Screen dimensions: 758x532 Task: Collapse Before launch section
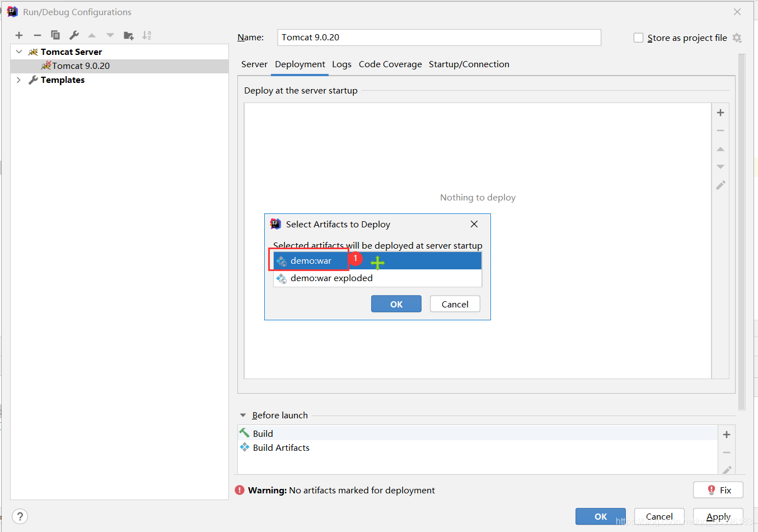click(243, 416)
